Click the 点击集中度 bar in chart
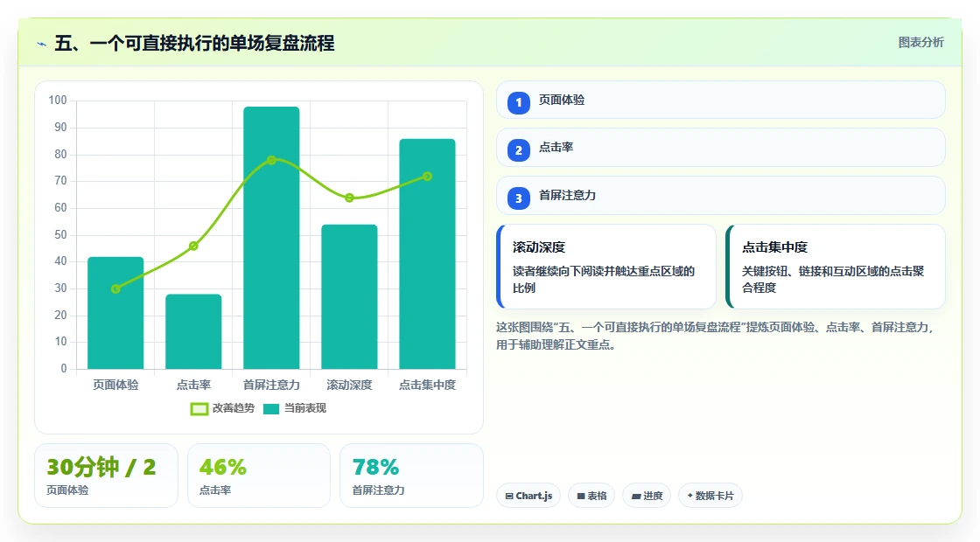The image size is (980, 542). point(428,254)
